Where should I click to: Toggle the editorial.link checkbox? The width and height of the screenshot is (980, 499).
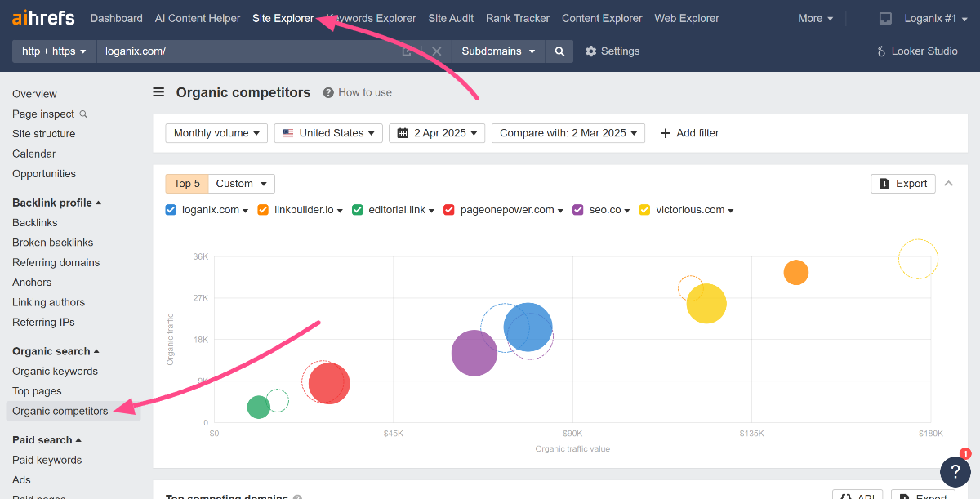pos(358,210)
